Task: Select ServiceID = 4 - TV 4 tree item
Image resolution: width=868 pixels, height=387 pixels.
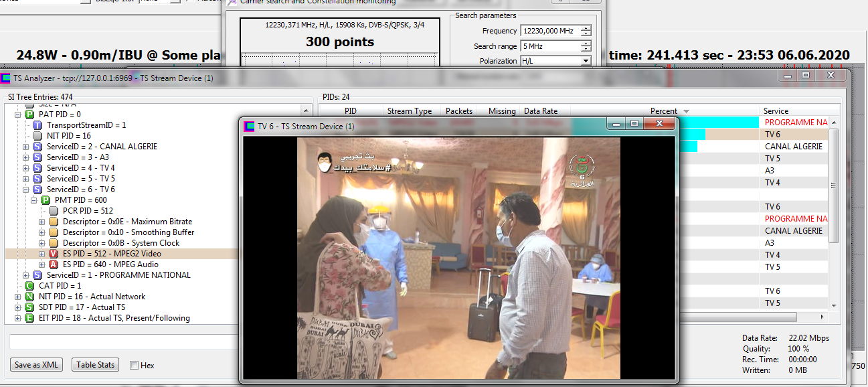Action: [x=80, y=168]
